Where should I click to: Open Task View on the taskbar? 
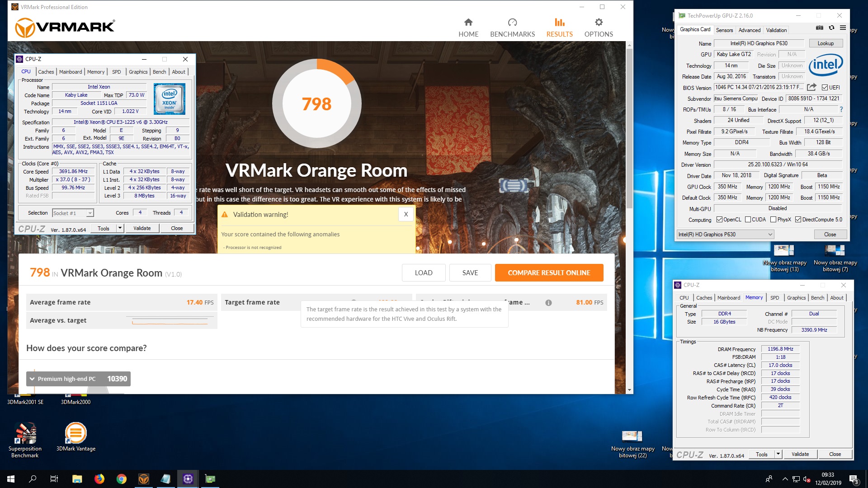pos(54,479)
